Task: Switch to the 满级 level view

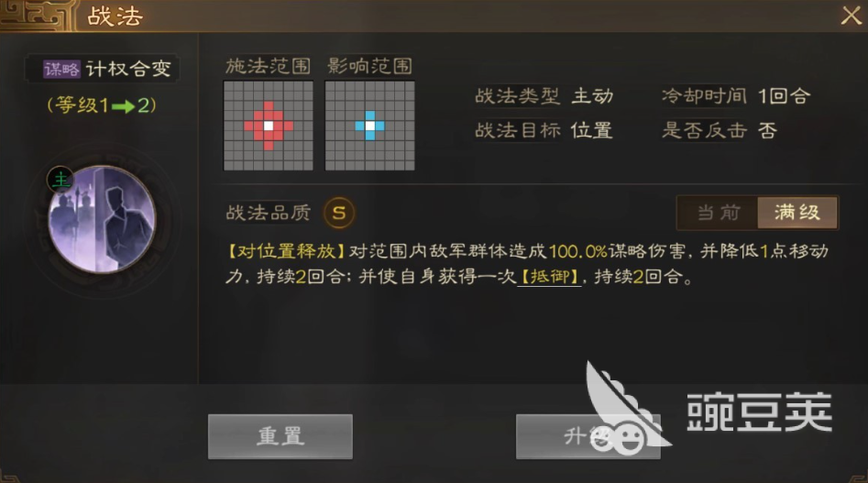Action: pos(797,213)
